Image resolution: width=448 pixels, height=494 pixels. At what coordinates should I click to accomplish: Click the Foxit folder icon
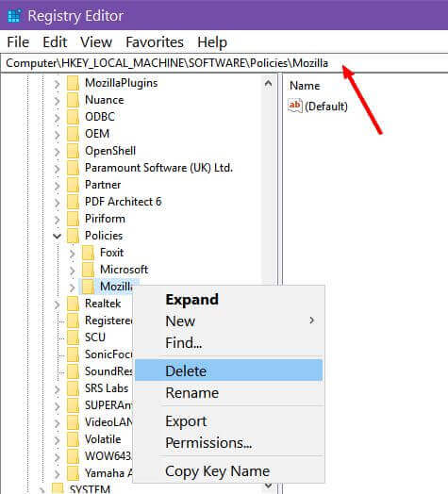coord(88,253)
